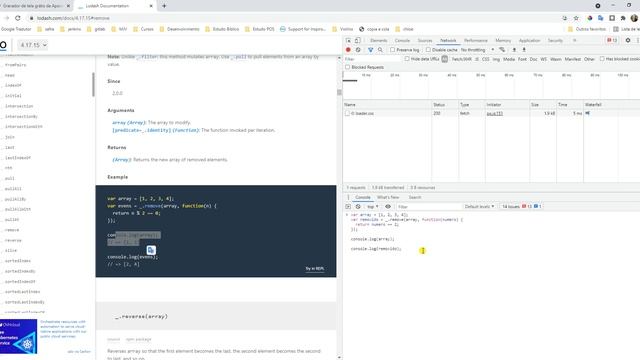Toggle the All resource type filter
Image resolution: width=640 pixels, height=360 pixels.
click(x=444, y=59)
